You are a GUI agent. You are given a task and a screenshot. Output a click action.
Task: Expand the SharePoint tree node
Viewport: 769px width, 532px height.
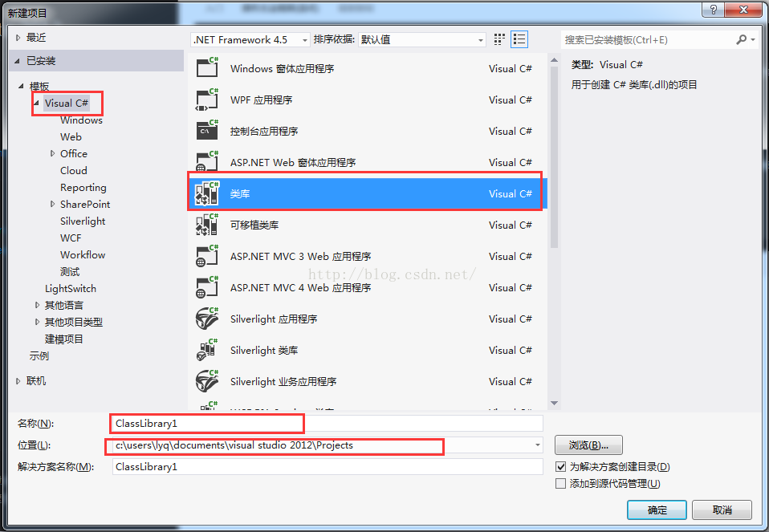coord(52,204)
